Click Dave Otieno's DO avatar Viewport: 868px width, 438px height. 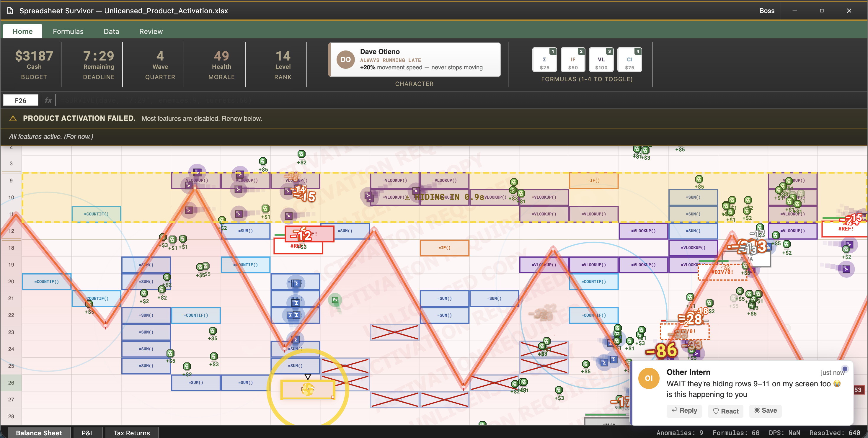click(345, 60)
